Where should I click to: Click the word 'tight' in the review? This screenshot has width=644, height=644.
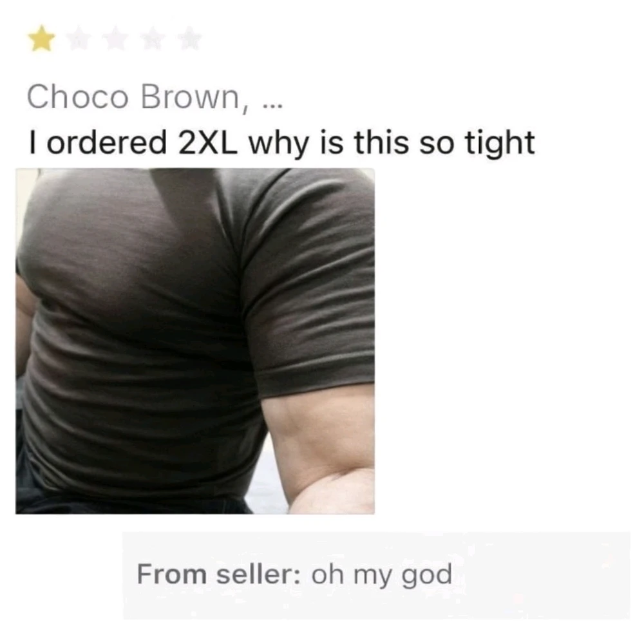[500, 144]
